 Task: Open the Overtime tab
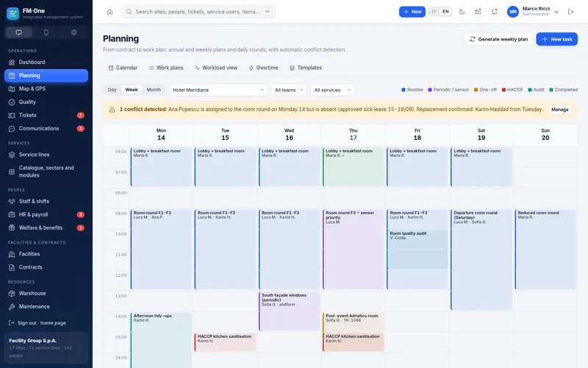[263, 68]
